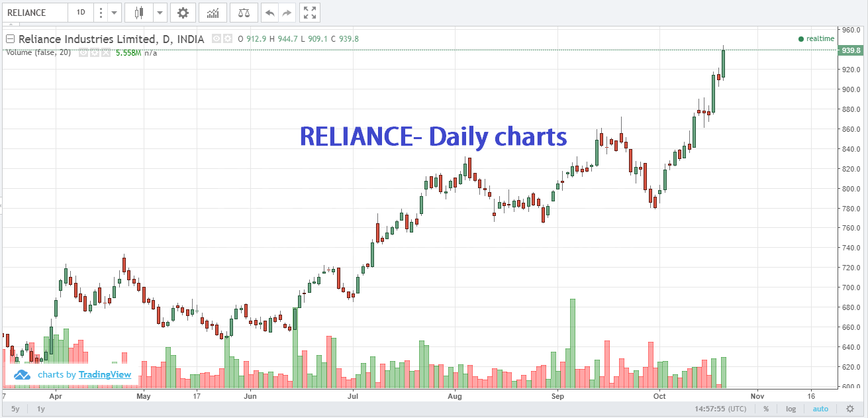Toggle visibility eye of Reliance Industries series
The image size is (868, 418).
[216, 39]
